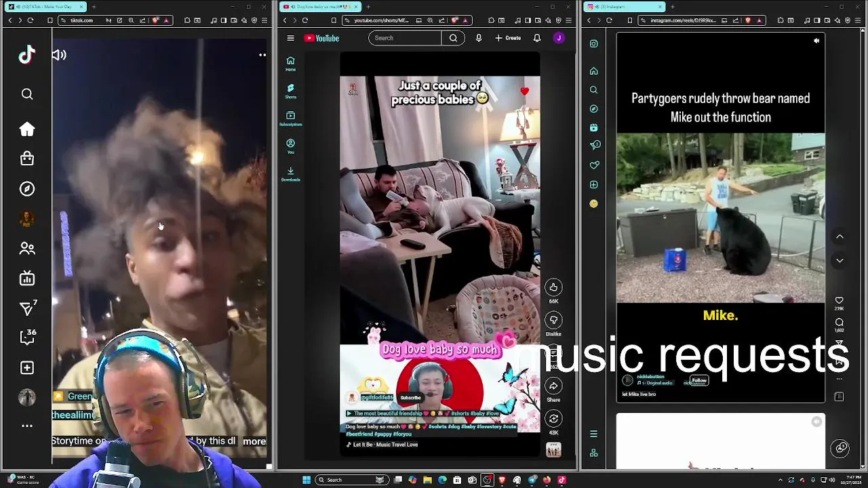Open Brave Shields in the YouTube window
Viewport: 868px width, 488px height.
(454, 20)
